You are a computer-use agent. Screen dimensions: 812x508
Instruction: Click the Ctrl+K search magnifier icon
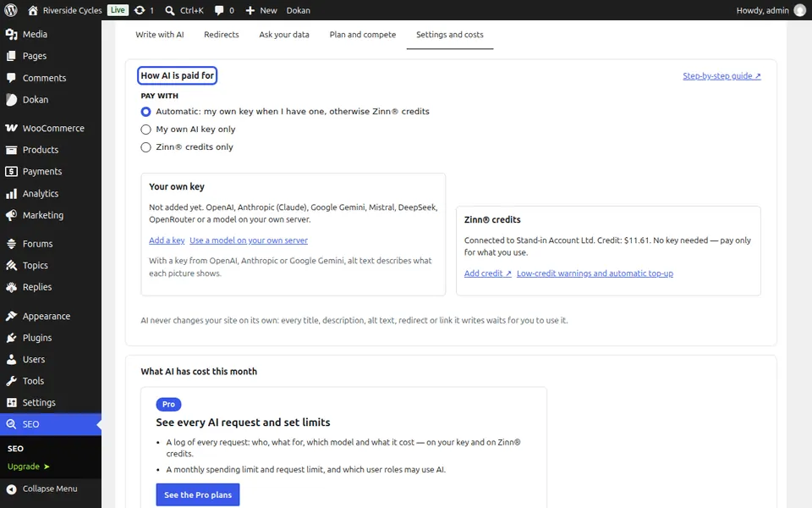click(170, 10)
